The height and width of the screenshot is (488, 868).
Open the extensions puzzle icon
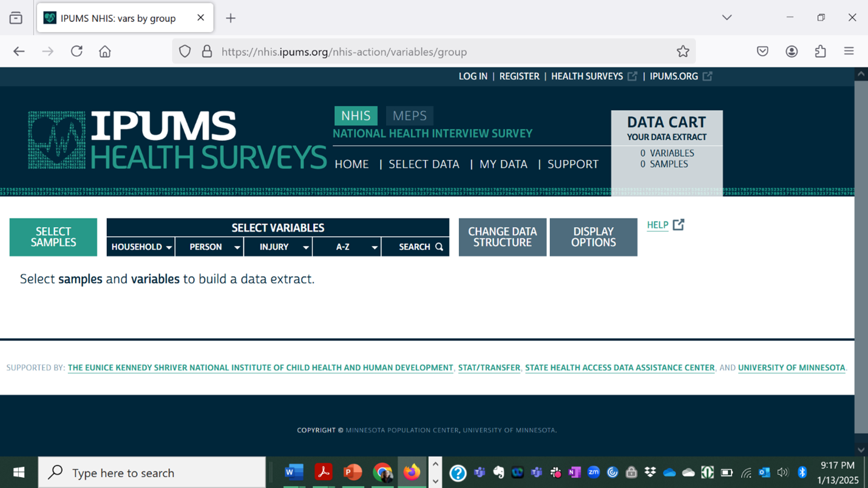click(821, 52)
